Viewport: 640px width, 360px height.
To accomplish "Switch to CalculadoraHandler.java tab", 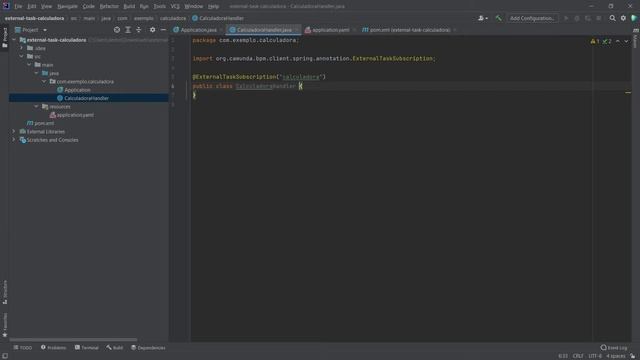I will (263, 30).
